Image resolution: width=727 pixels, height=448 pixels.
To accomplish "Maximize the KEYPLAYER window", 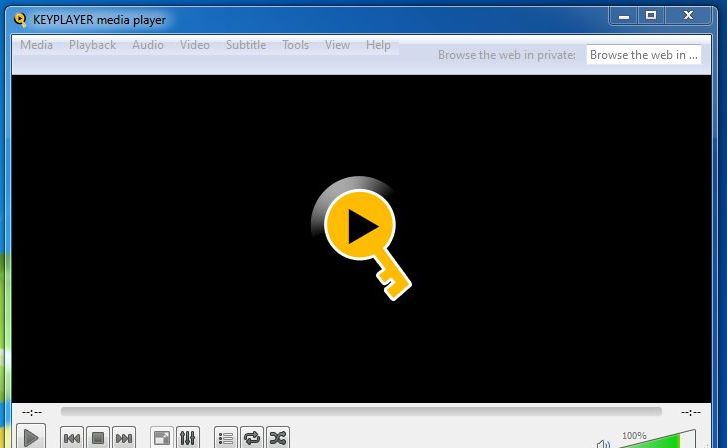I will tap(651, 16).
